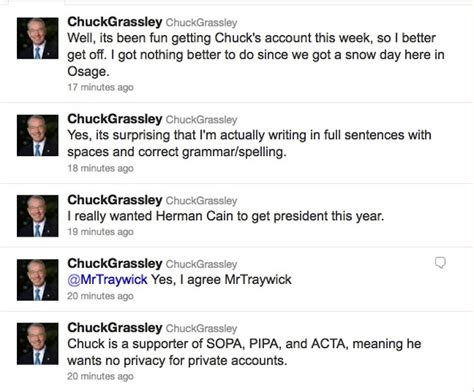Viewport: 474px width, 392px height.
Task: Open the '19 minutes ago' timestamp
Action: (100, 232)
